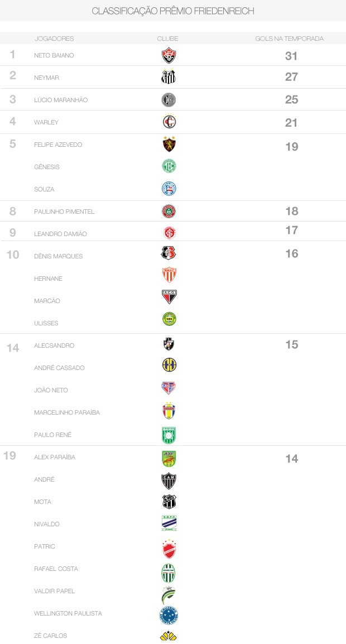Click the player name Dênis Marques
This screenshot has height=644, width=346.
click(58, 256)
